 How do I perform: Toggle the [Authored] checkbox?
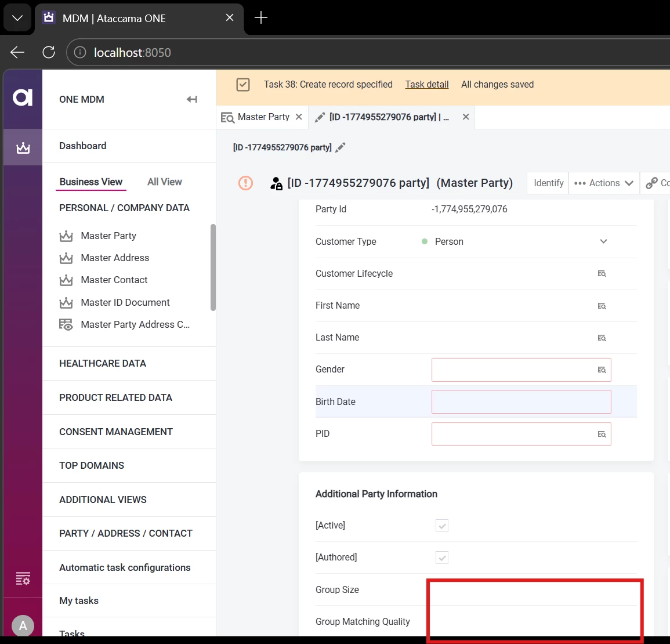pyautogui.click(x=442, y=558)
